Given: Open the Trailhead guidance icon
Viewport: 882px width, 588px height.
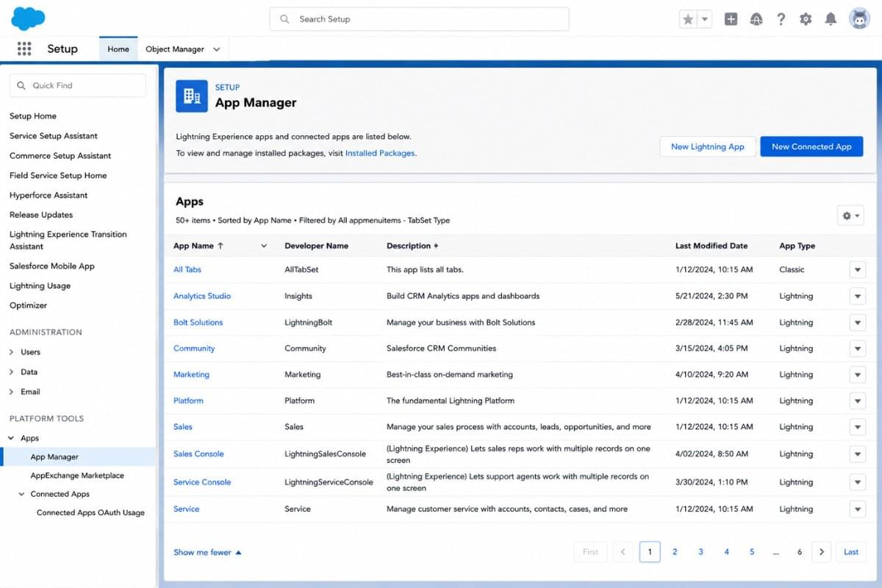Looking at the screenshot, I should (756, 20).
